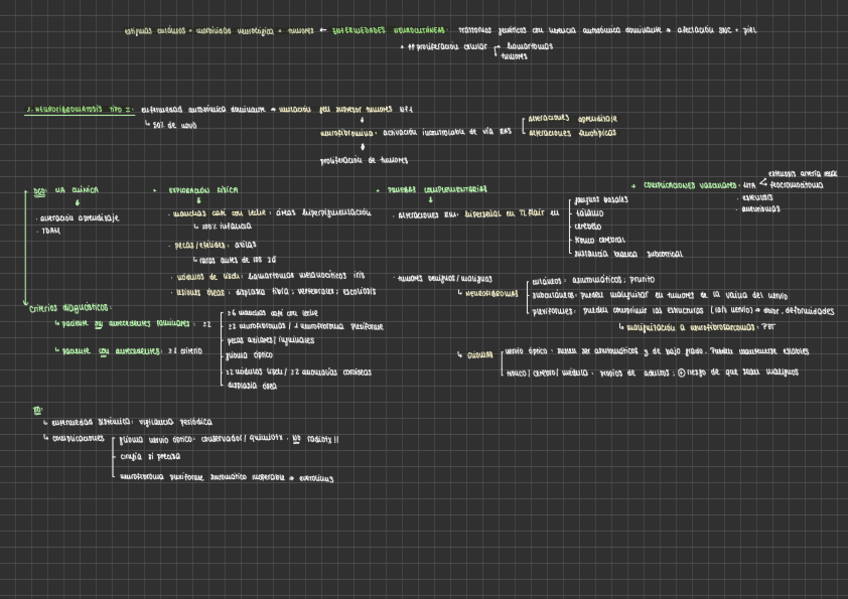Click the 'Pruebas complementarias' green heading
This screenshot has width=848, height=599.
pos(431,188)
